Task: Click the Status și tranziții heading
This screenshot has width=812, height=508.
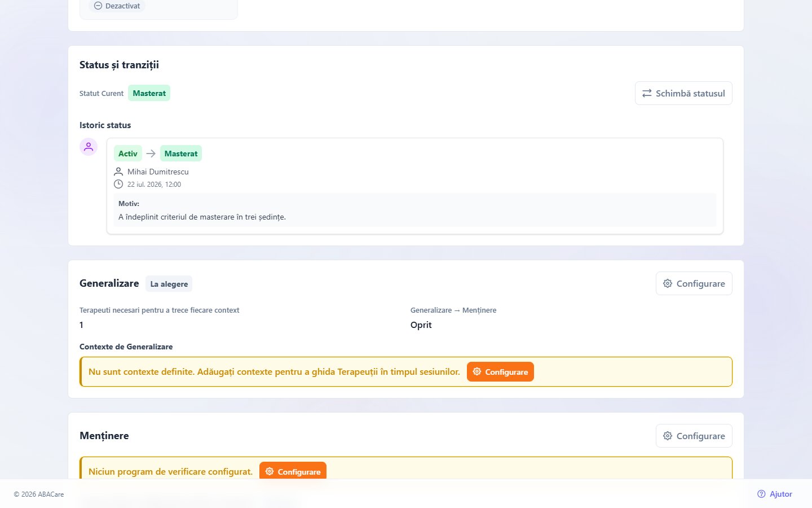Action: tap(119, 65)
